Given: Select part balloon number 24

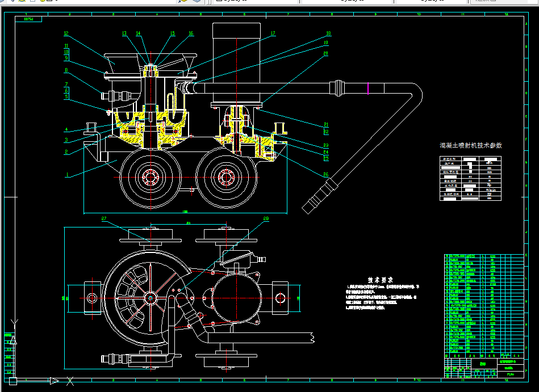Looking at the screenshot, I should pyautogui.click(x=326, y=152).
